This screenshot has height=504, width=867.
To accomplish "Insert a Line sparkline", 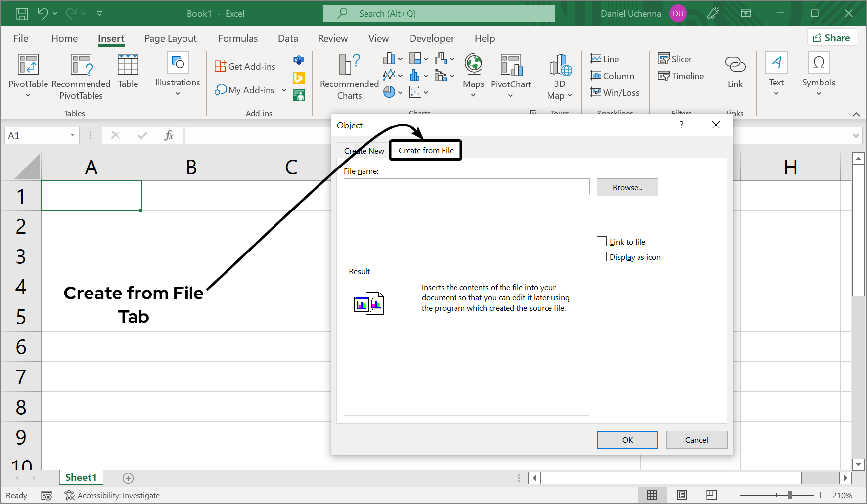I will click(604, 58).
